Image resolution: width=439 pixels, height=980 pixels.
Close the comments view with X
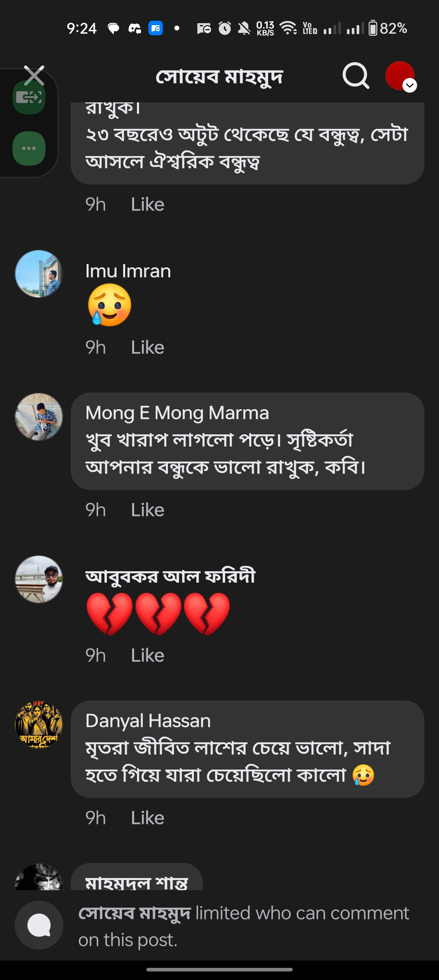(34, 76)
